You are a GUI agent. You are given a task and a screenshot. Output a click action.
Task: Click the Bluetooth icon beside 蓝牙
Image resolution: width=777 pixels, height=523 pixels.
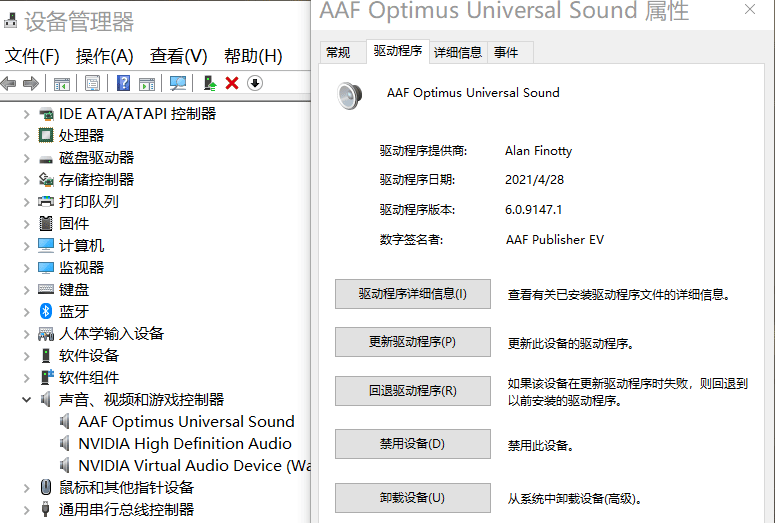(x=46, y=311)
